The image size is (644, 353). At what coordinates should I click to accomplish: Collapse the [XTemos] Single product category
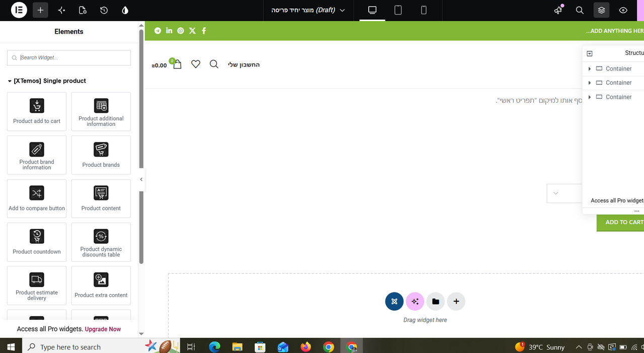click(x=47, y=81)
